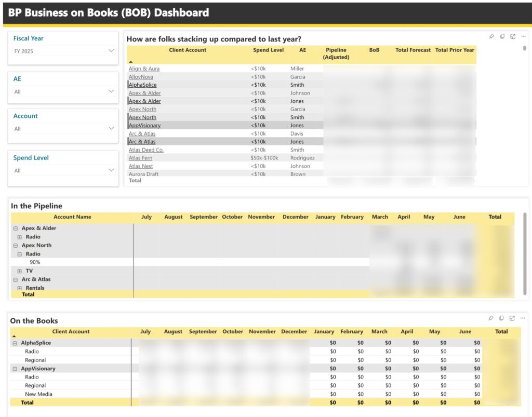
Task: Open Apex & Alder link in Jones's row
Action: pyautogui.click(x=144, y=101)
